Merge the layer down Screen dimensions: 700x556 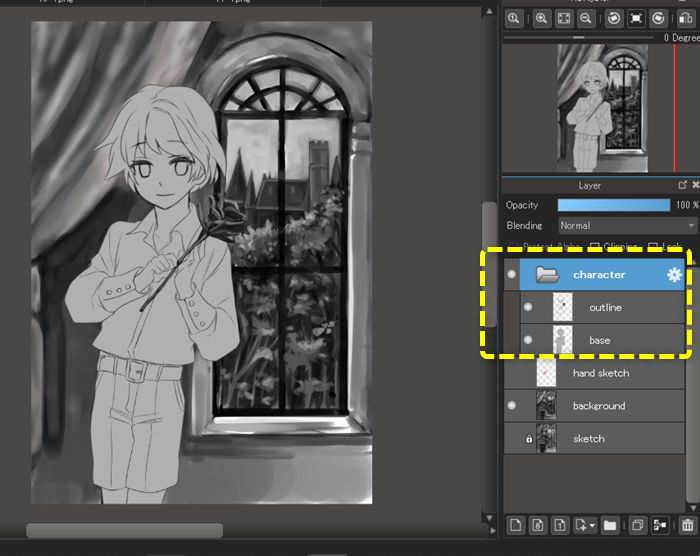[x=660, y=525]
